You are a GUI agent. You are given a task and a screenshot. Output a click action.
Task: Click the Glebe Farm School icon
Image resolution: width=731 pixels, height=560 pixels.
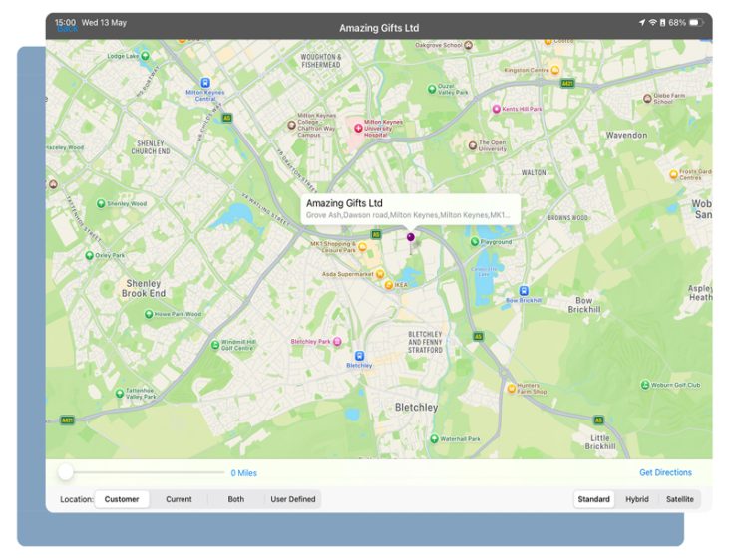click(647, 98)
